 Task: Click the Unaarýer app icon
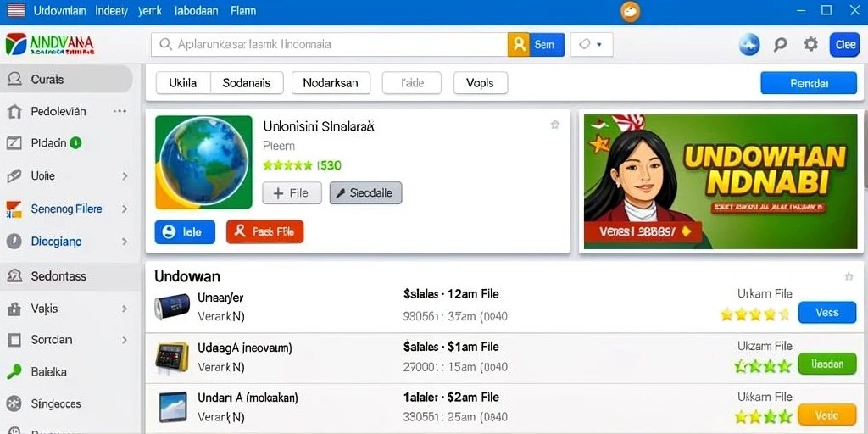172,307
